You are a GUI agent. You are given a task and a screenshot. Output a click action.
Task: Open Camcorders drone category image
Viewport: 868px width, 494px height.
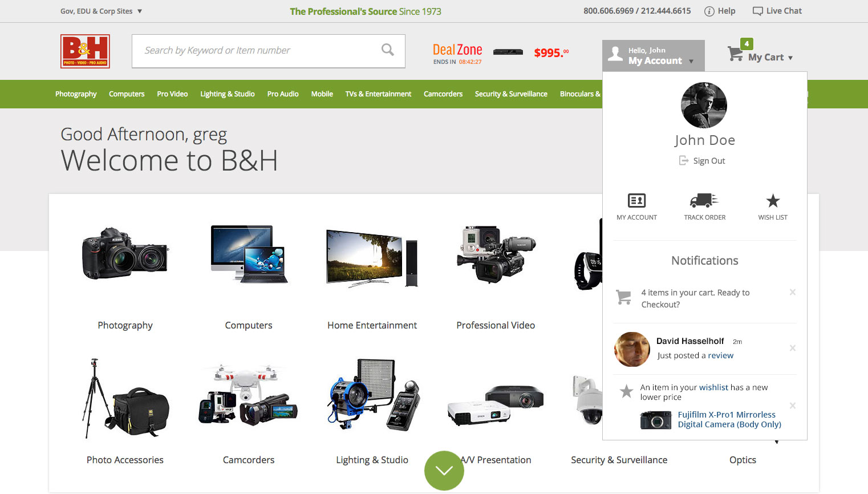pyautogui.click(x=248, y=395)
